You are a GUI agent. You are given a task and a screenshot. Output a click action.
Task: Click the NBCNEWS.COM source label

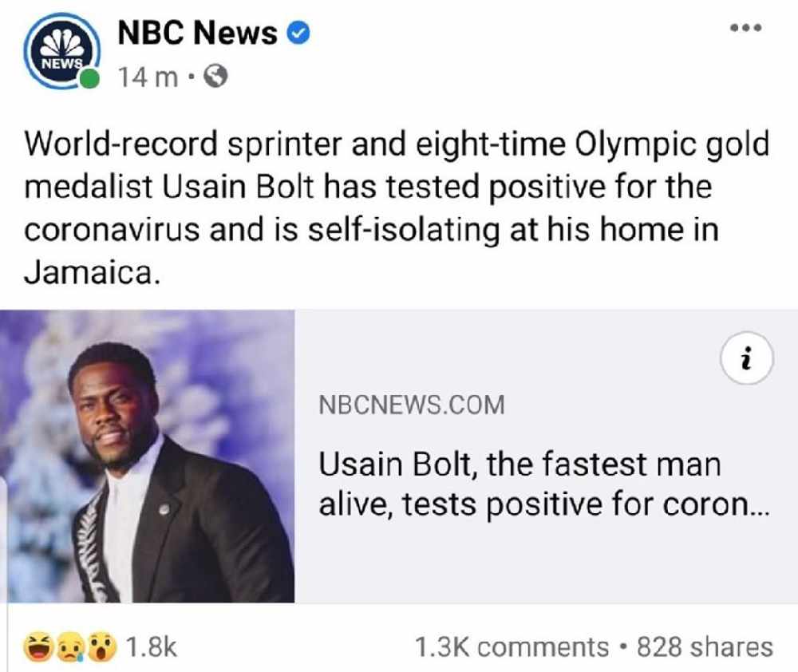coord(412,405)
